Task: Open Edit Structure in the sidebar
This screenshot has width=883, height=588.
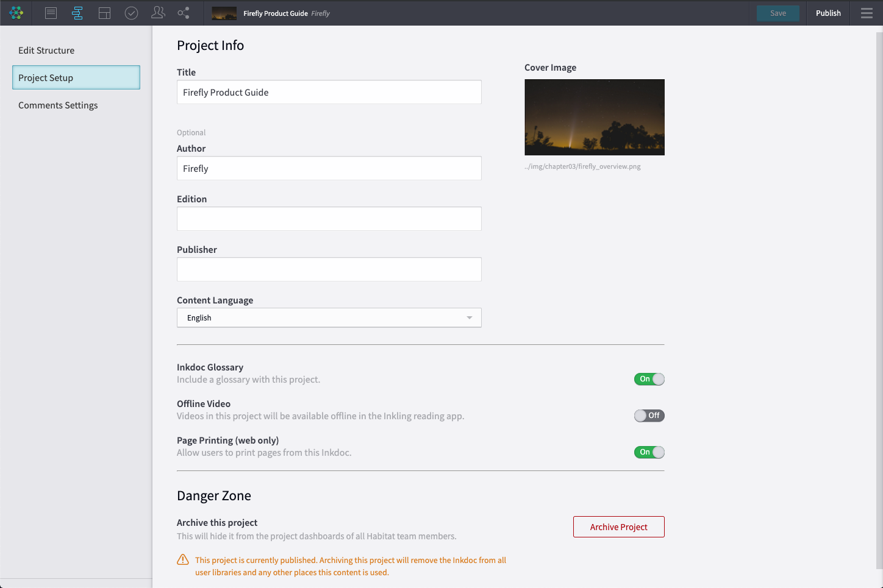Action: tap(46, 51)
